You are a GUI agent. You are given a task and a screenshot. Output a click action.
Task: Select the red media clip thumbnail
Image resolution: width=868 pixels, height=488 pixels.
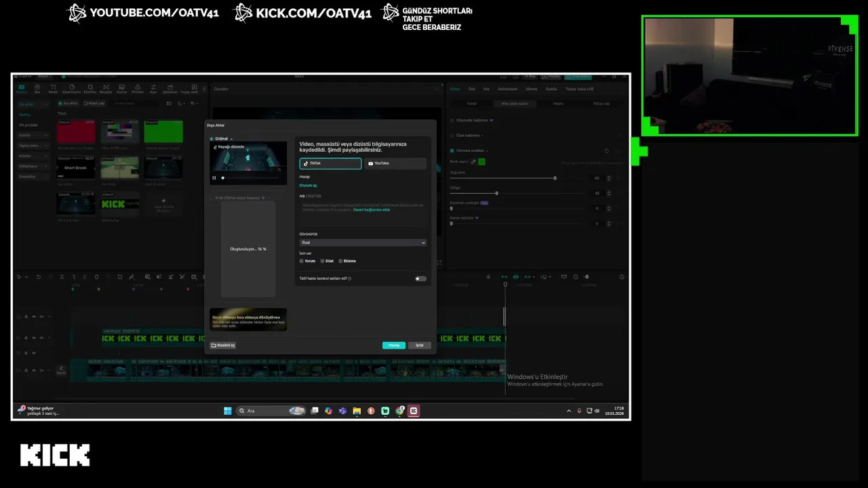coord(76,131)
